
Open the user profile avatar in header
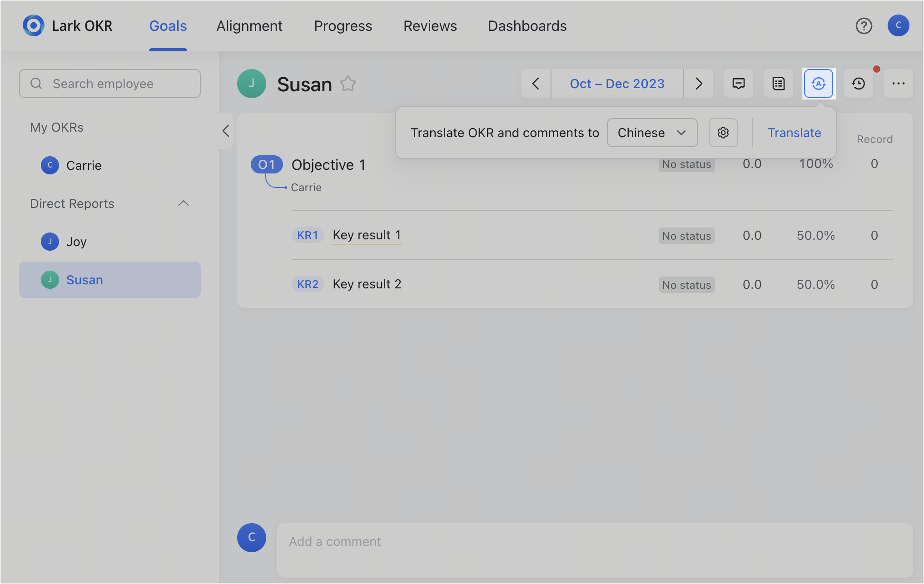click(898, 26)
